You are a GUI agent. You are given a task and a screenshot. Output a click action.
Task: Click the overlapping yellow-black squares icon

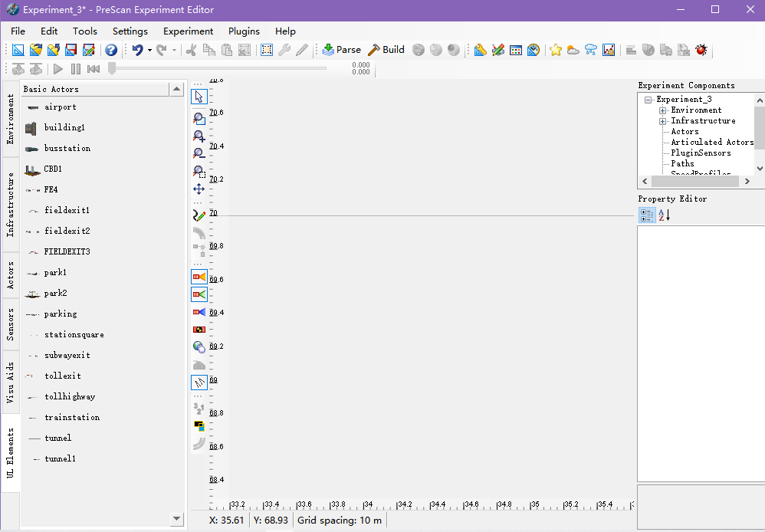(199, 425)
